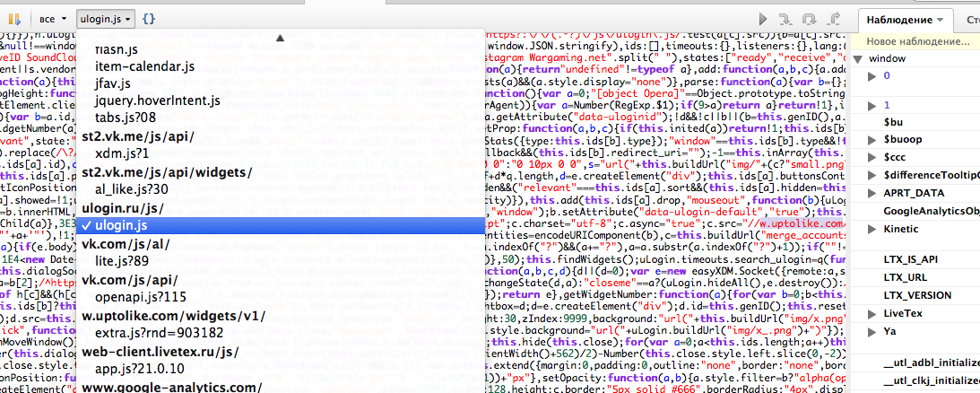Click the __utl_adbl_initialize watch entry
This screenshot has height=393, width=980.
[x=932, y=363]
